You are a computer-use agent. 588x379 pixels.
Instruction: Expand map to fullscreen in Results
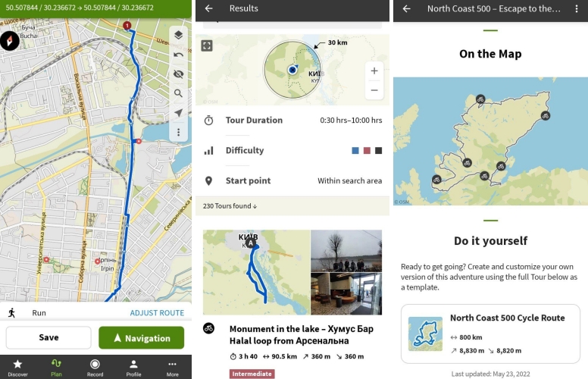coord(207,45)
